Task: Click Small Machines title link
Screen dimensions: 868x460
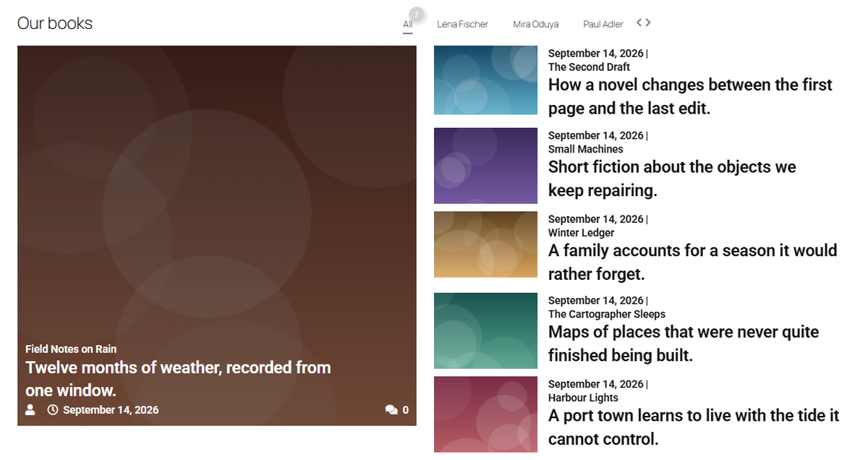Action: tap(585, 149)
